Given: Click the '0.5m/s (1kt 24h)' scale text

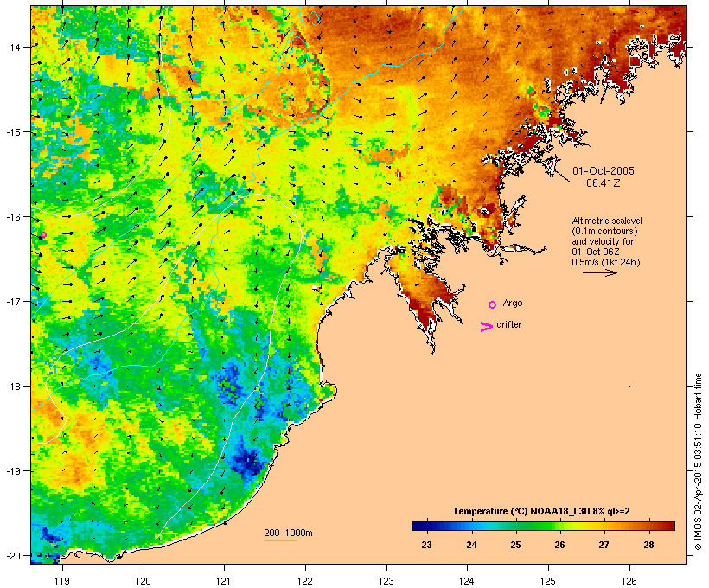Looking at the screenshot, I should tap(606, 262).
